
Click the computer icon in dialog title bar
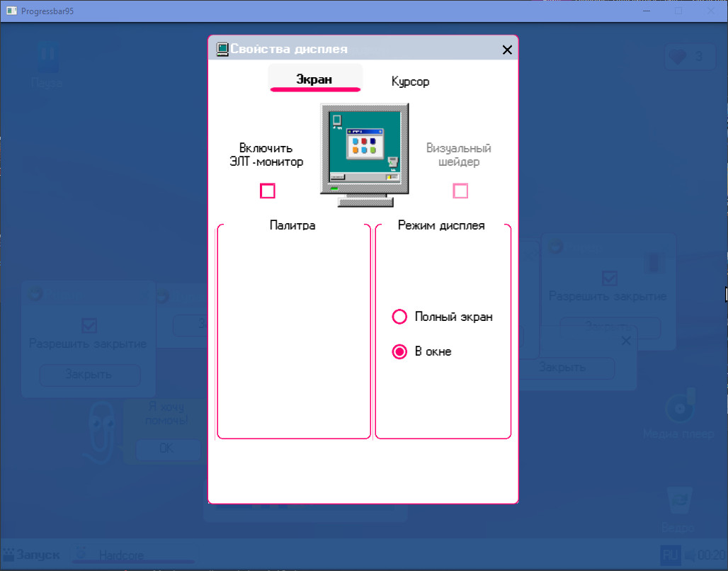point(222,49)
